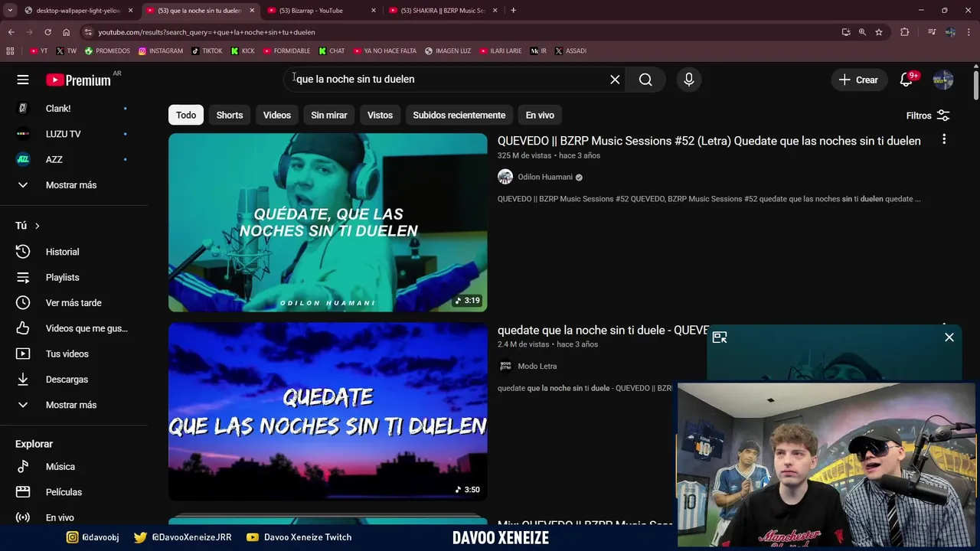980x551 pixels.
Task: Switch to the desktop-wallpaper-light-yellow tab
Action: point(79,11)
